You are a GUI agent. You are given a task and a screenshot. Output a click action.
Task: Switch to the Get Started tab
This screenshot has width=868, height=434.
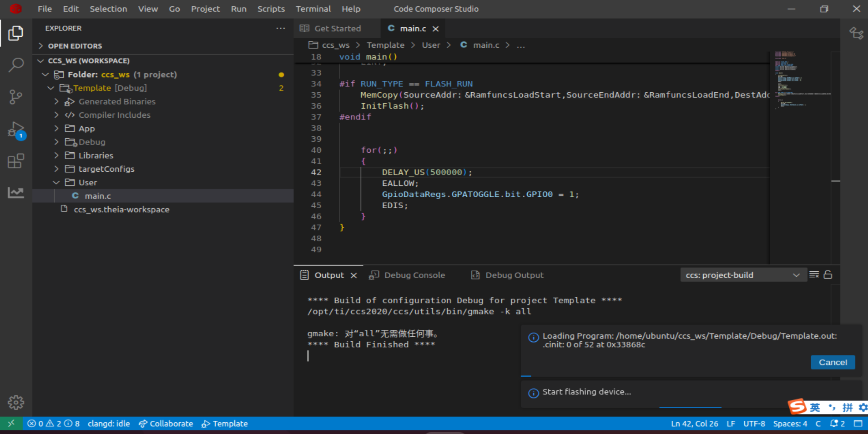coord(337,29)
